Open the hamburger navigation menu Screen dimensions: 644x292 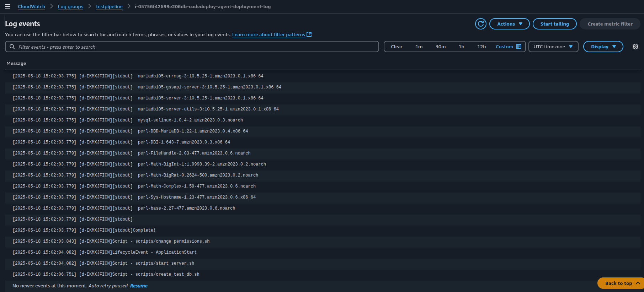click(x=7, y=6)
